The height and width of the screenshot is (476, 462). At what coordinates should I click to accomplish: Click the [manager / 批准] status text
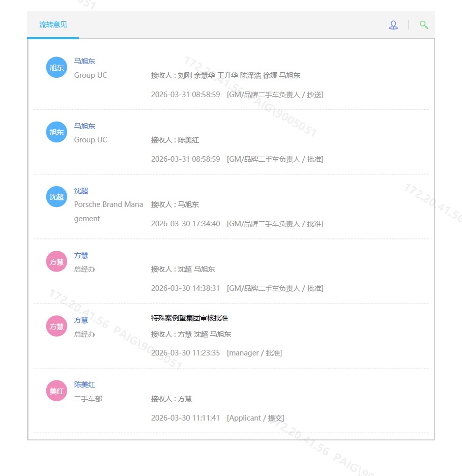pyautogui.click(x=254, y=353)
